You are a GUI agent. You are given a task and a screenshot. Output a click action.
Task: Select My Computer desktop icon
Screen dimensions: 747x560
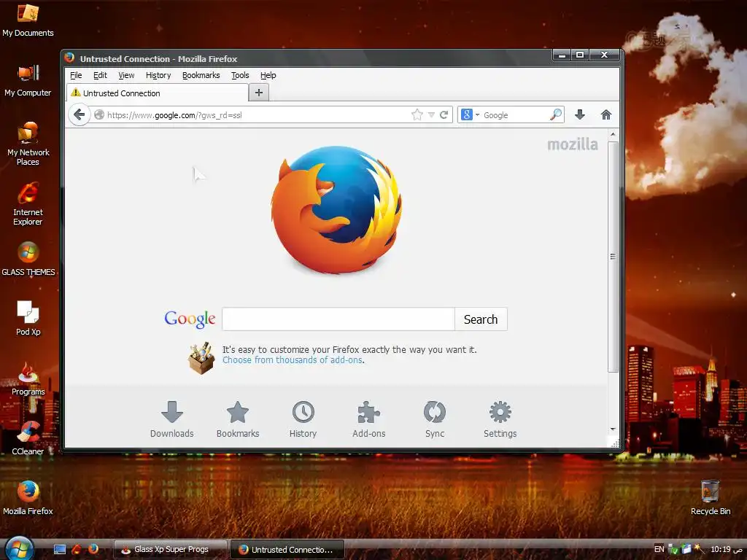(x=28, y=80)
